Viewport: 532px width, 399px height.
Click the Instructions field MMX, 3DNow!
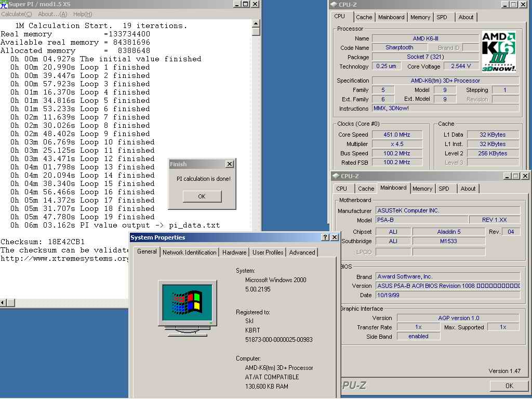(x=445, y=108)
